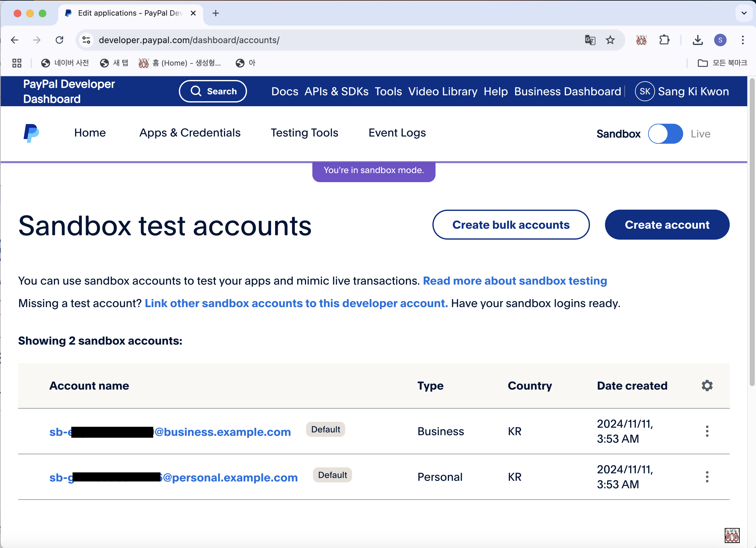Open the business.example.com sandbox account
This screenshot has height=548, width=756.
click(170, 432)
